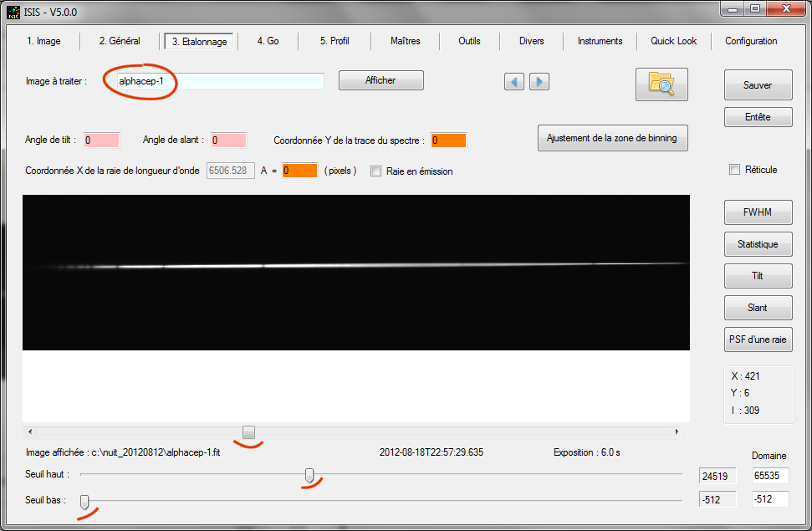Screen dimensions: 812x531
Task: Click the Coordonnée Y de la trace field
Action: [448, 140]
